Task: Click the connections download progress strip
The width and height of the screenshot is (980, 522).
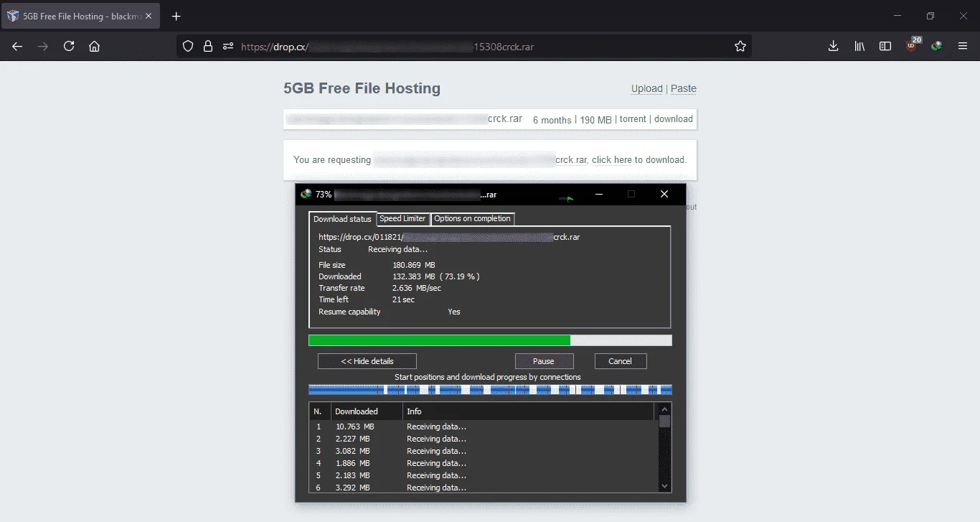Action: pyautogui.click(x=490, y=389)
